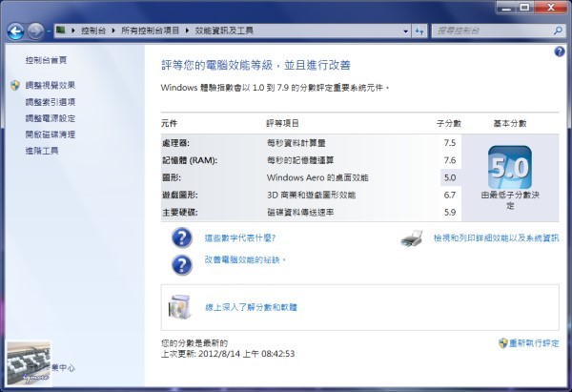Open 檢視和列印詳細效能以及系統資訊
Screen dimensions: 572x392
(496, 238)
